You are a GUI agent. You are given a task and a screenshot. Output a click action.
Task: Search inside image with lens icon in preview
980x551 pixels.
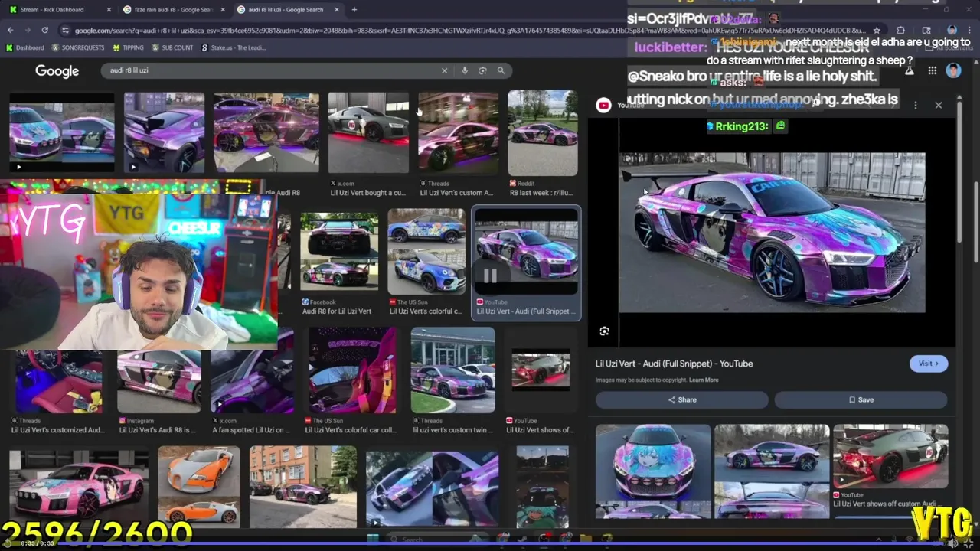pos(604,331)
